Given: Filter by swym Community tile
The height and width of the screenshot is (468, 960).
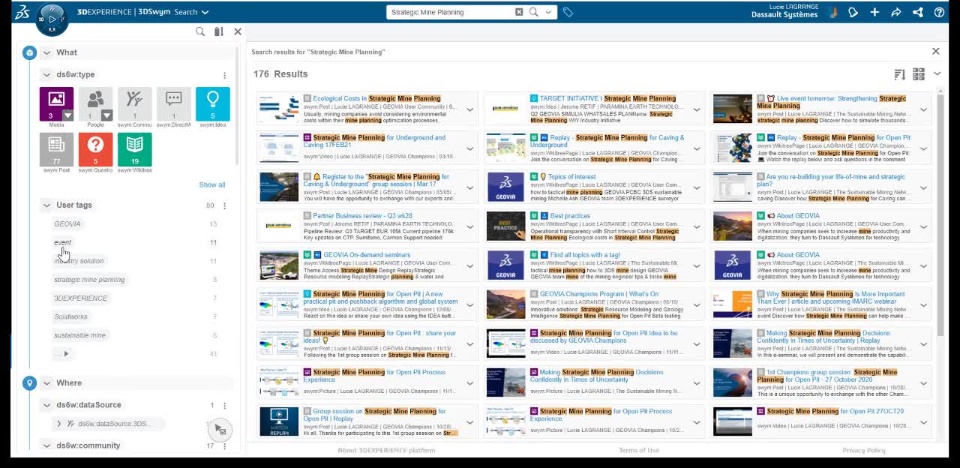Looking at the screenshot, I should tap(135, 104).
